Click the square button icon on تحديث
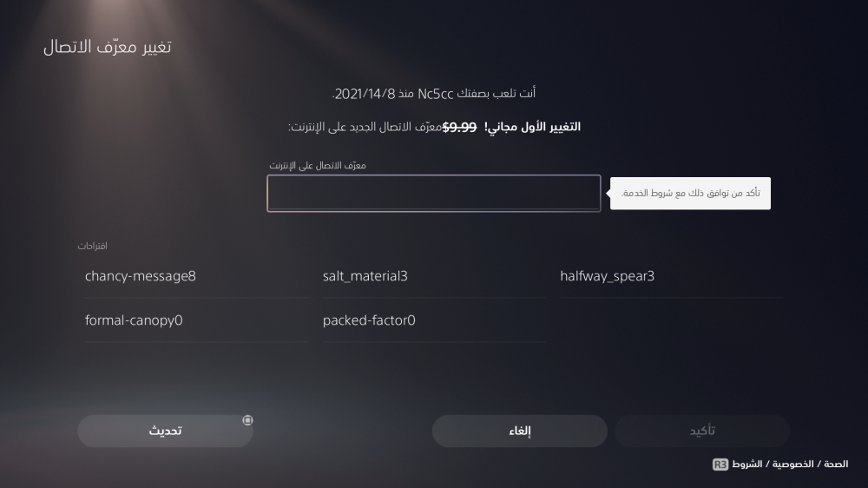Screen dimensions: 868x488 (x=247, y=420)
